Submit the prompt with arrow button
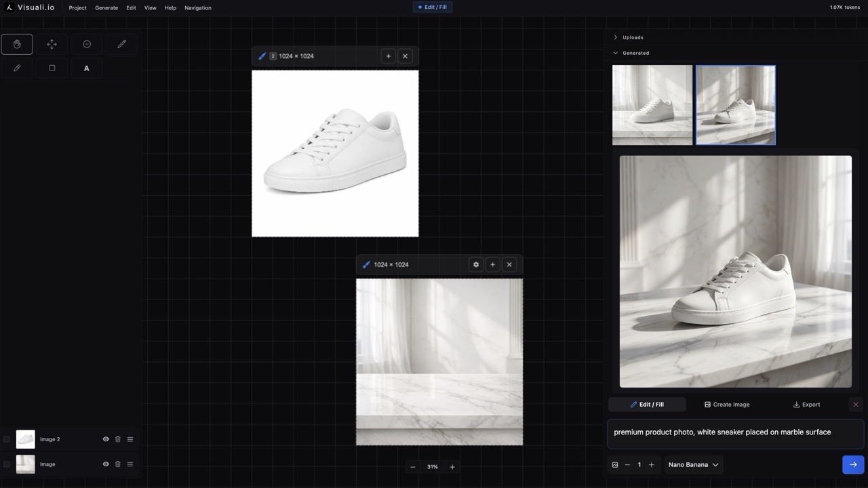Image resolution: width=868 pixels, height=488 pixels. click(x=852, y=465)
